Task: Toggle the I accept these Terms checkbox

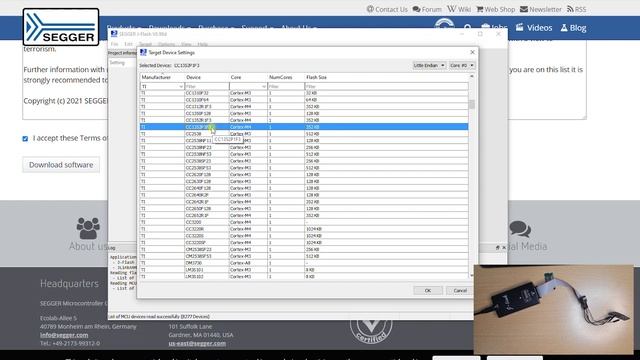Action: (x=25, y=139)
